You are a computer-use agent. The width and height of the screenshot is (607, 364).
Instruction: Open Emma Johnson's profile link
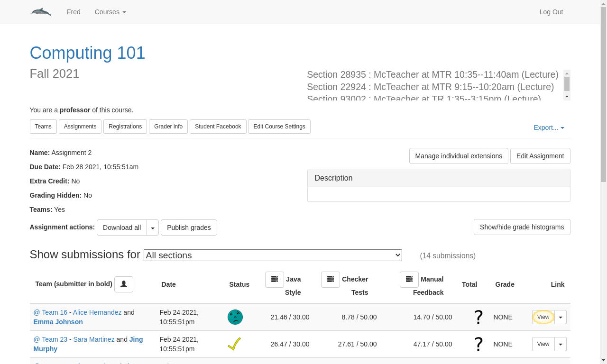click(58, 322)
